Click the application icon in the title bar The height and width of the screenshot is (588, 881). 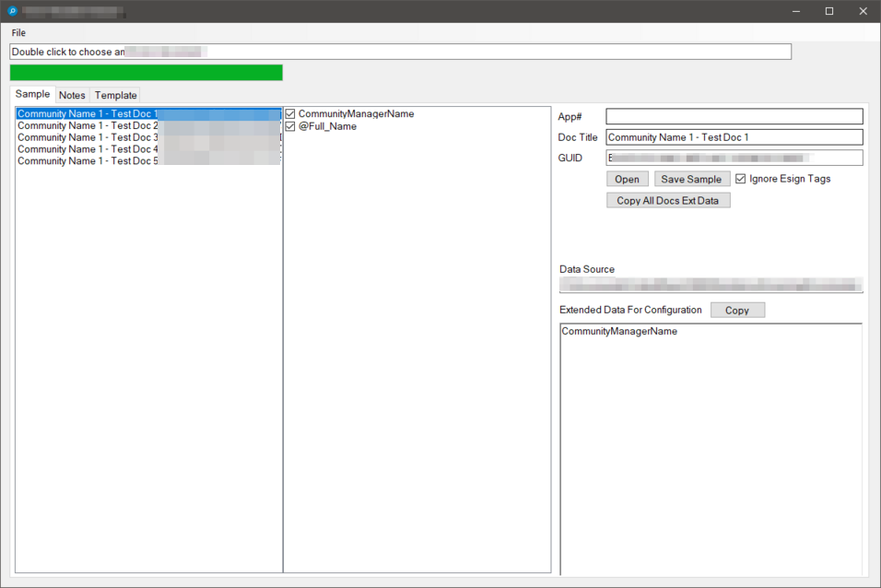pyautogui.click(x=11, y=11)
